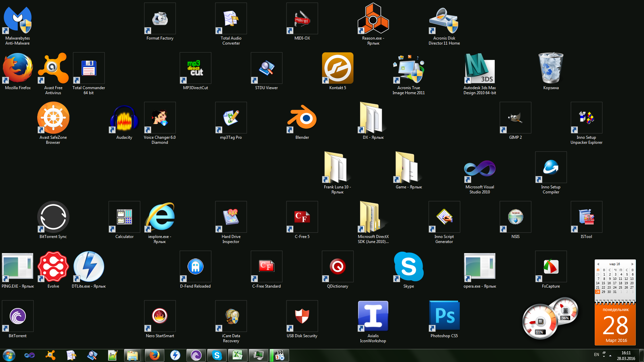Select the MP3DirectCut icon
This screenshot has width=644, height=362.
(196, 68)
